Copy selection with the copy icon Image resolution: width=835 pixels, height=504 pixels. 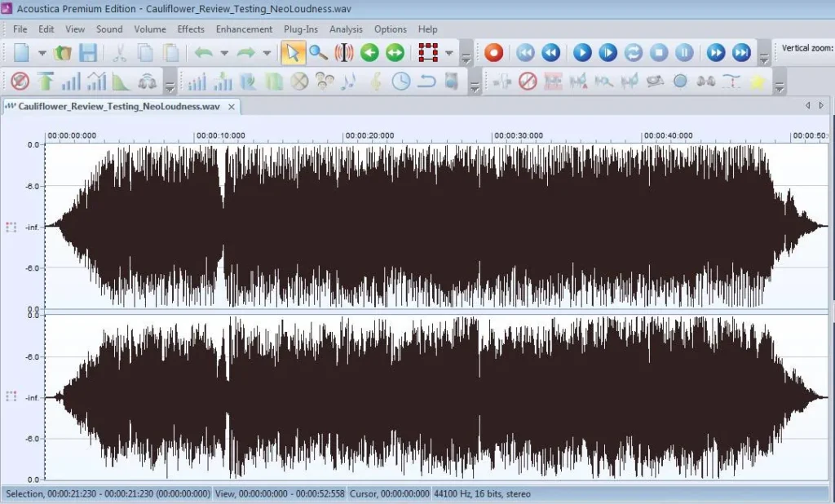[145, 53]
